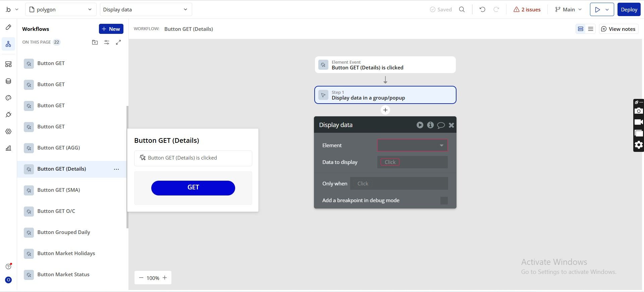Viewport: 644px width, 292px height.
Task: Open the Display data element dropdown
Action: tap(146, 9)
